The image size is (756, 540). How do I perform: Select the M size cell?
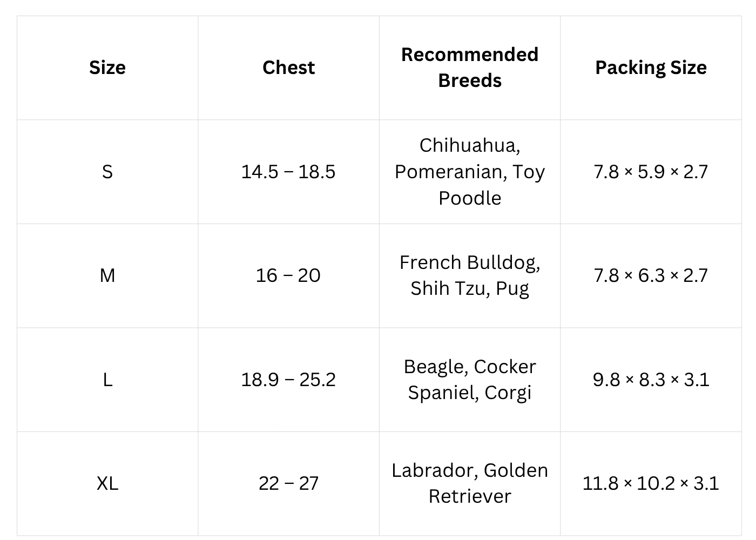[x=107, y=275]
